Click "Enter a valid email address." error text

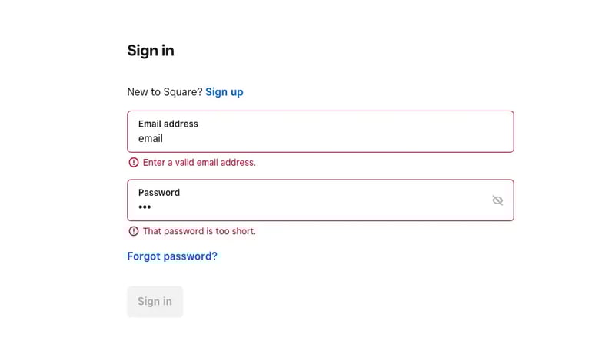click(x=199, y=163)
